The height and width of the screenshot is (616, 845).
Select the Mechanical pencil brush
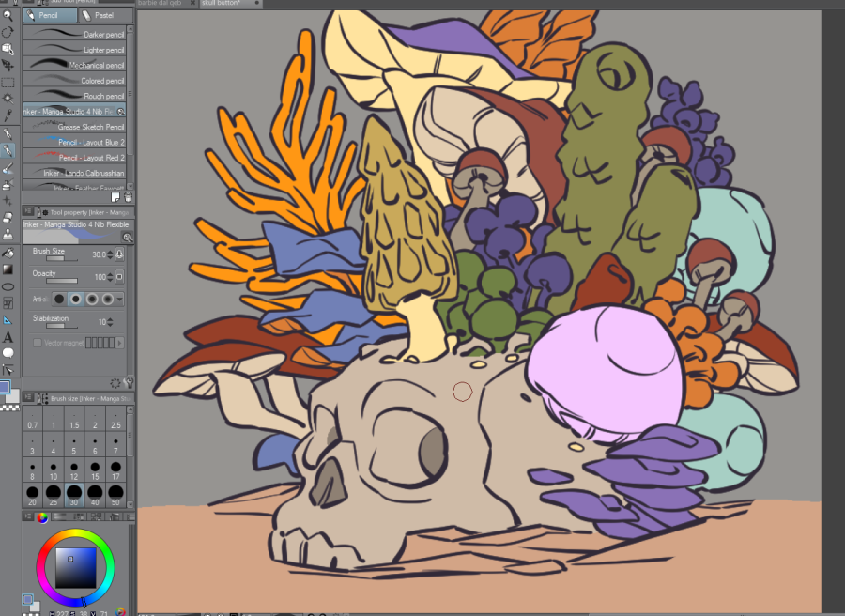tap(75, 65)
